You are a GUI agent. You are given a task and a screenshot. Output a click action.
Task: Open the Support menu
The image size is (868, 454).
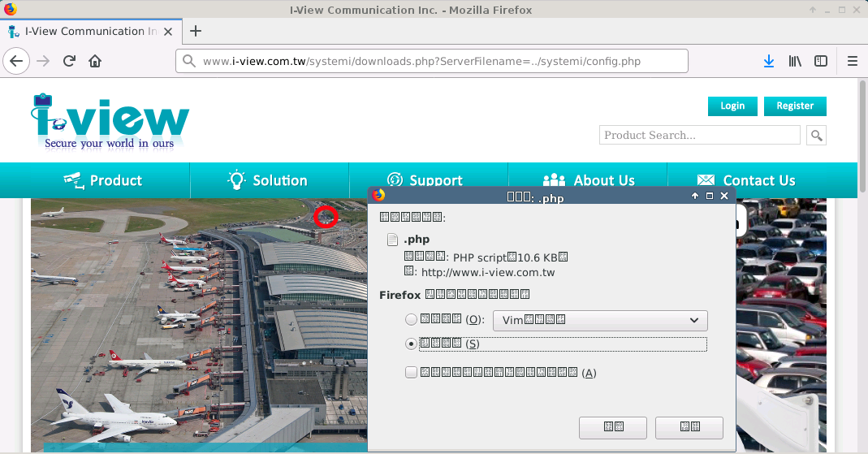pos(425,179)
